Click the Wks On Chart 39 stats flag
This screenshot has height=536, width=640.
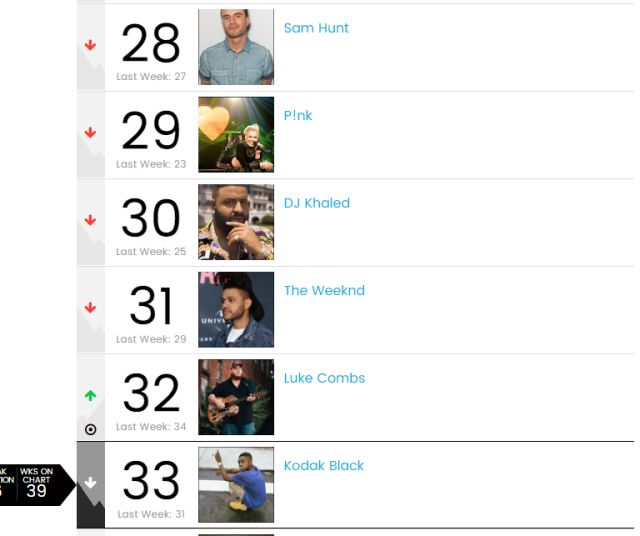pyautogui.click(x=37, y=485)
